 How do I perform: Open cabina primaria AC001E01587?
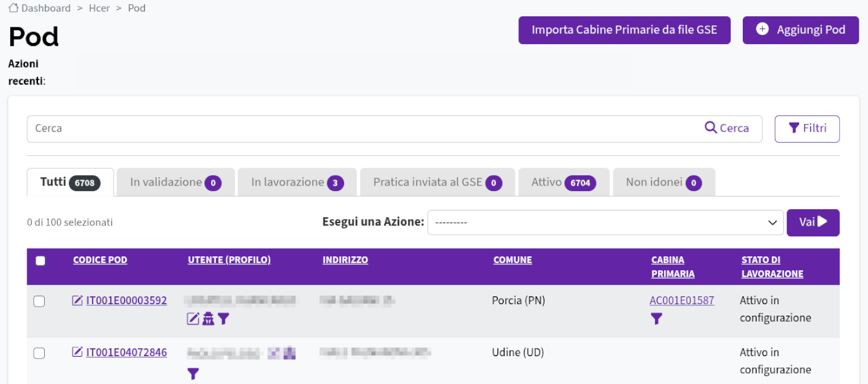click(682, 301)
